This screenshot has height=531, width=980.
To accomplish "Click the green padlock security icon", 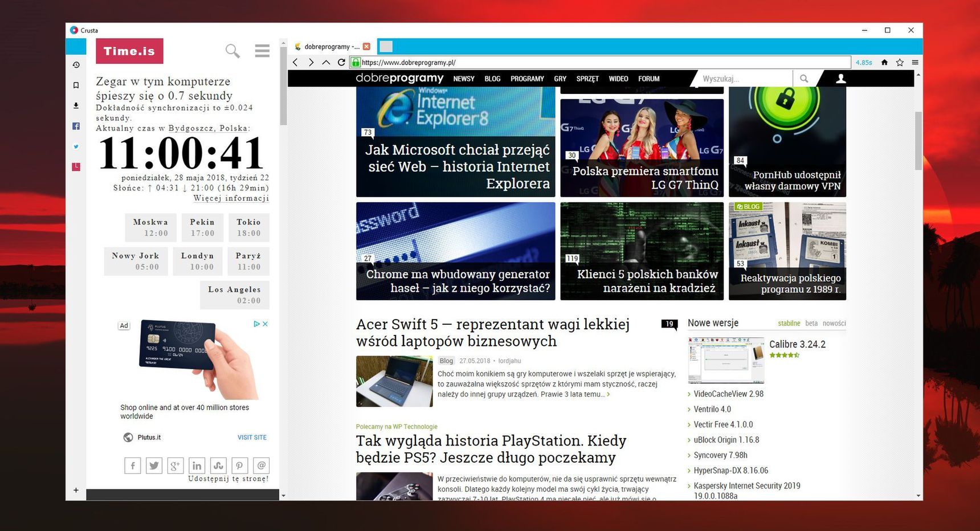I will [x=356, y=63].
